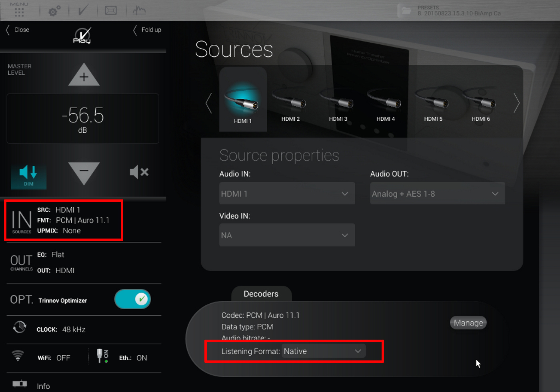Screen dimensions: 560x392
Task: Open the menu grid icon
Action: pyautogui.click(x=19, y=11)
